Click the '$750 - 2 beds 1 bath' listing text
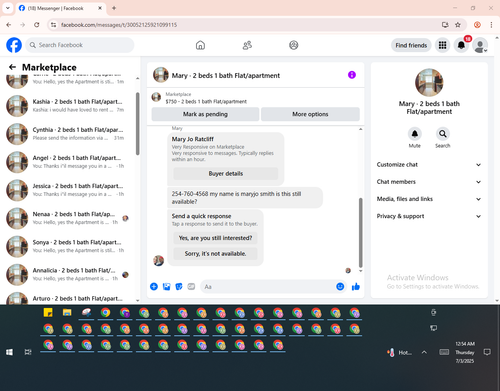Viewport: 500px width, 391px height. (x=206, y=102)
